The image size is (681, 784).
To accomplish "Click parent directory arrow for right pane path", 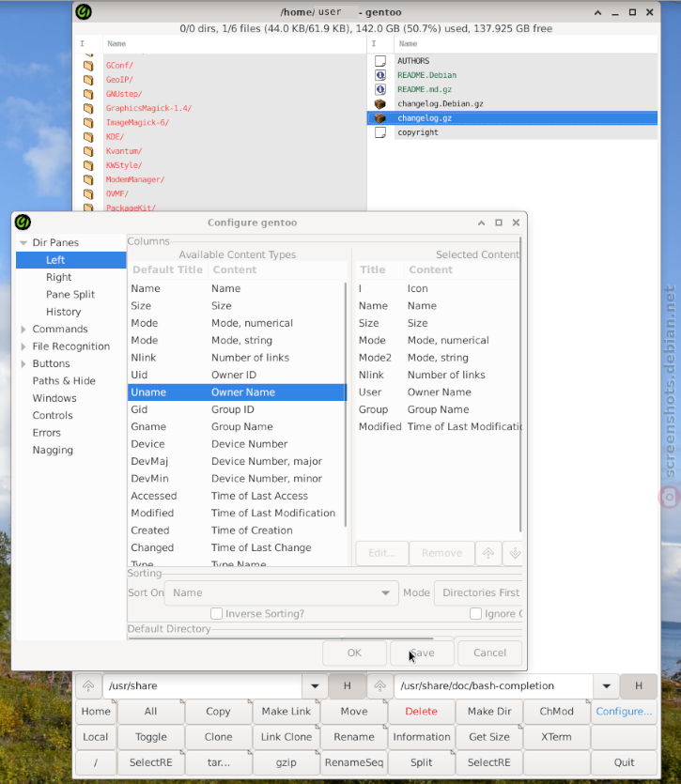I will pos(379,686).
